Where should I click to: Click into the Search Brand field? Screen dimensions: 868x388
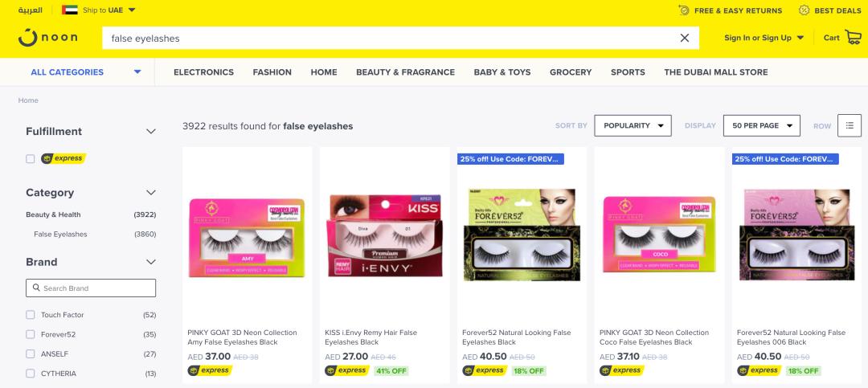[91, 288]
